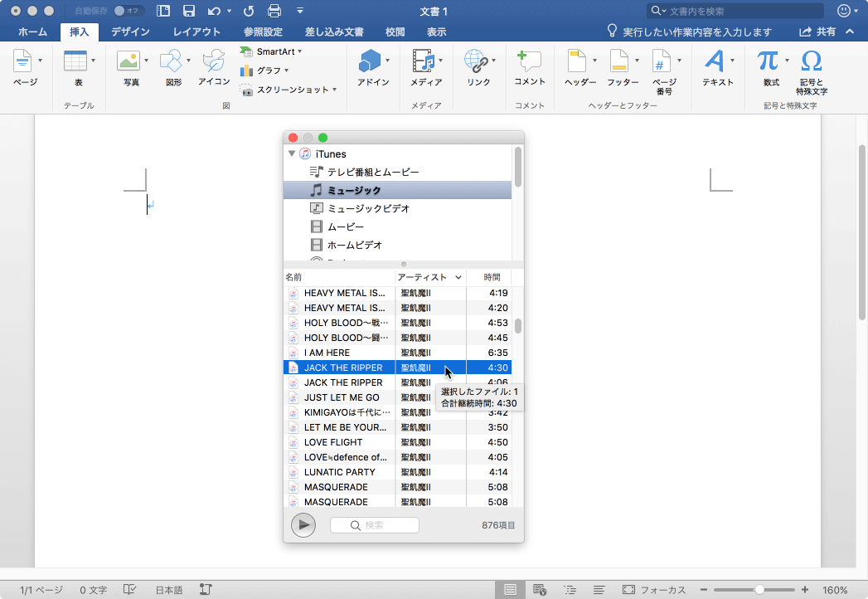
Task: Collapse the iTunes tree triangle
Action: 292,153
